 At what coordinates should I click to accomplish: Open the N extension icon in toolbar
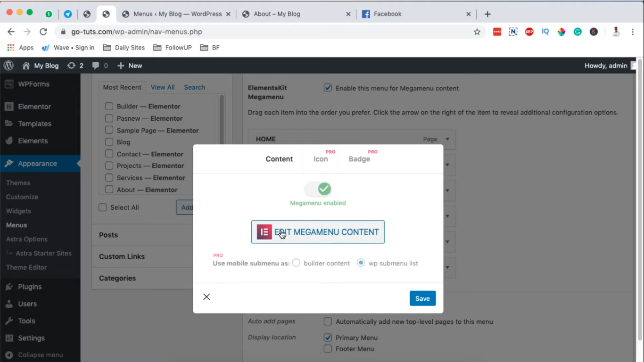[513, 32]
